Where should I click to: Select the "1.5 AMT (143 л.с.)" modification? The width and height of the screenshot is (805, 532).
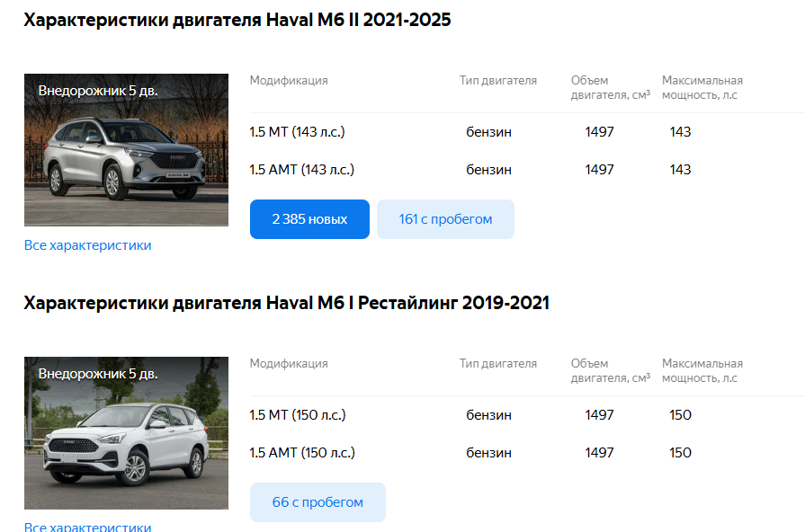point(302,170)
